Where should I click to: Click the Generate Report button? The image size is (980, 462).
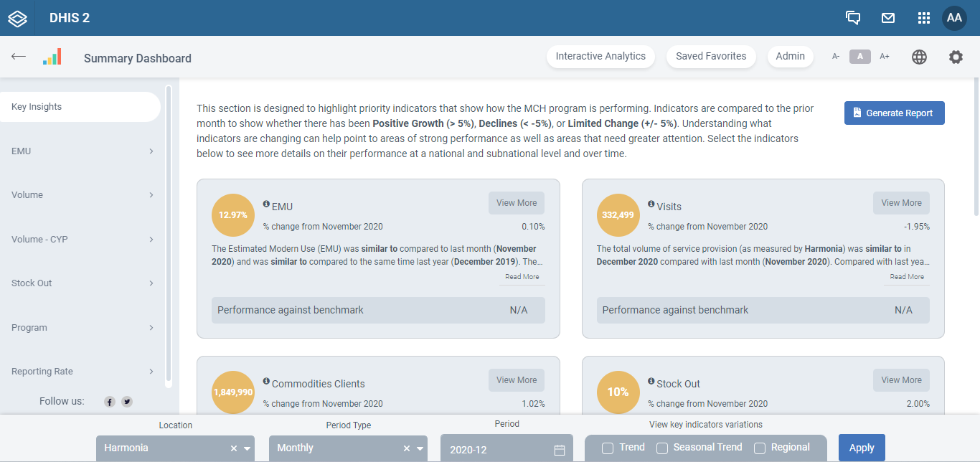[894, 113]
